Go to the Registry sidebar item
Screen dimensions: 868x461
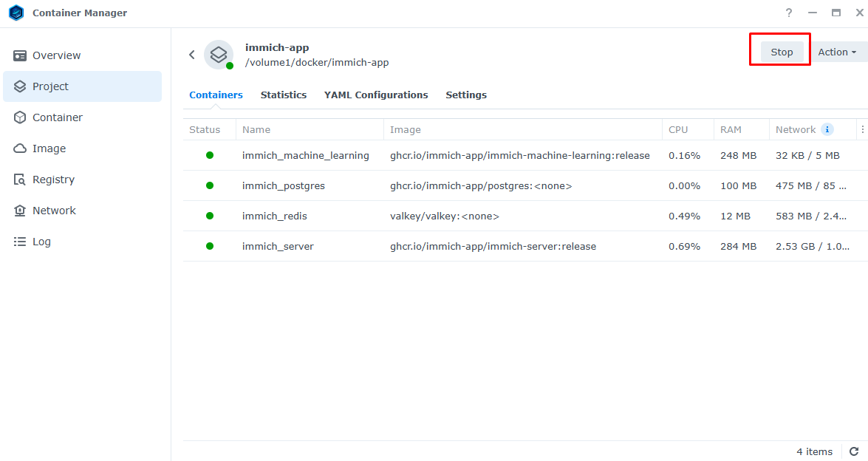click(53, 180)
